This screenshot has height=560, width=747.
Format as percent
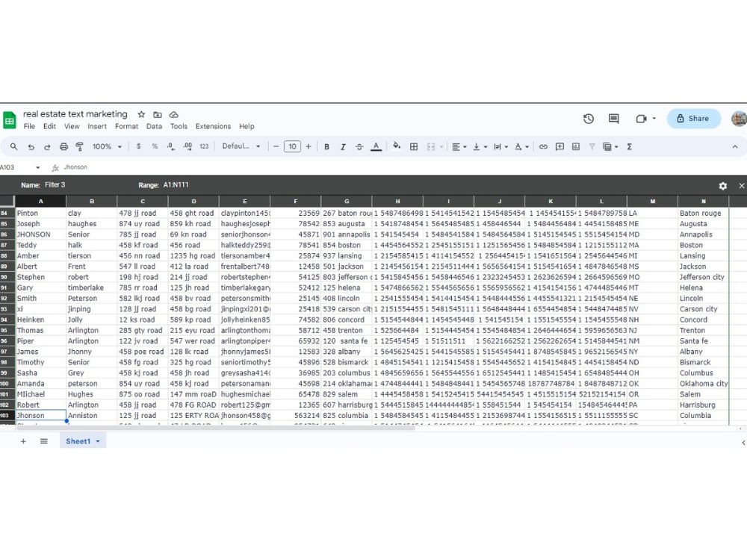point(155,146)
